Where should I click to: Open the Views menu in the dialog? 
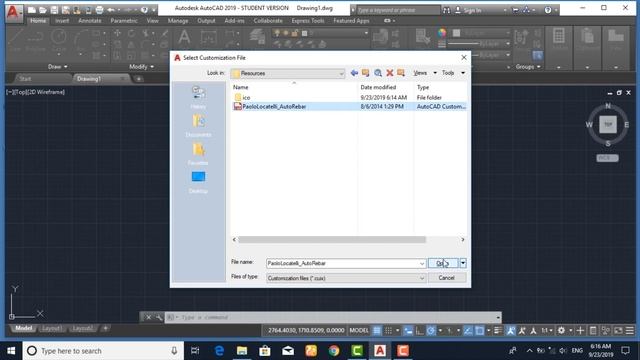[424, 73]
